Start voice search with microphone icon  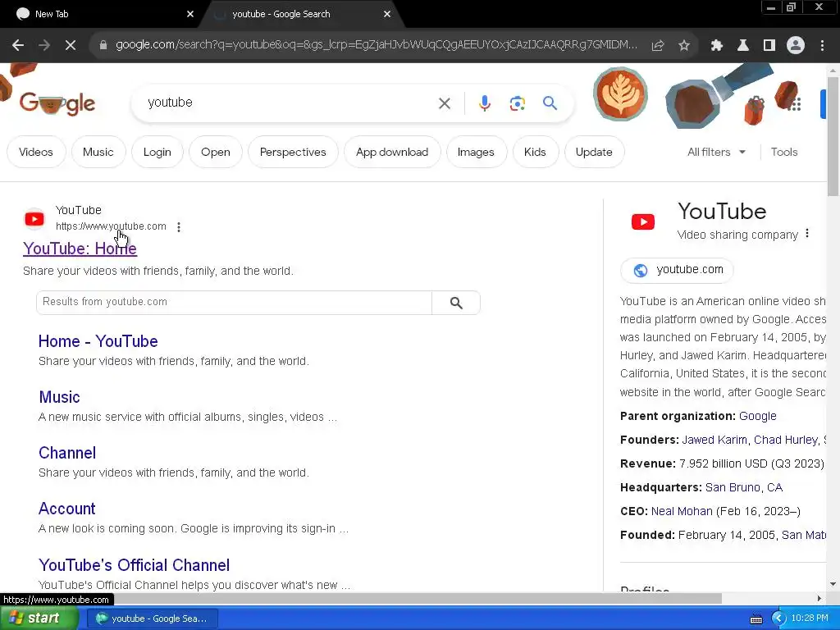point(485,103)
